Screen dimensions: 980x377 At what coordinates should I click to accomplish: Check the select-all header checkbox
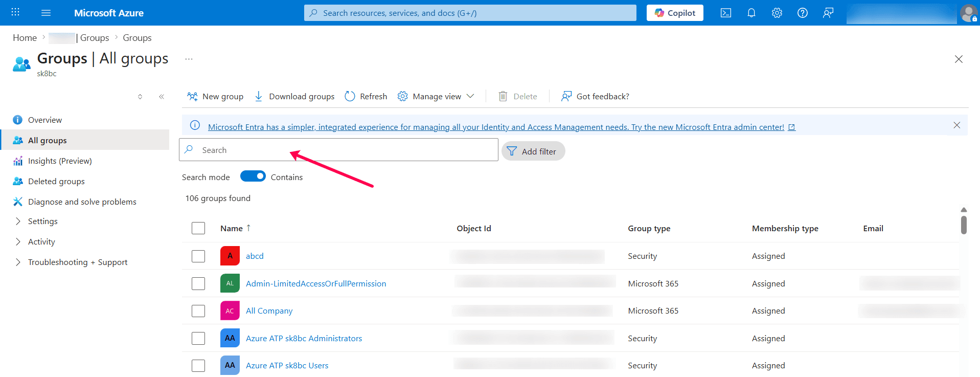pyautogui.click(x=198, y=228)
